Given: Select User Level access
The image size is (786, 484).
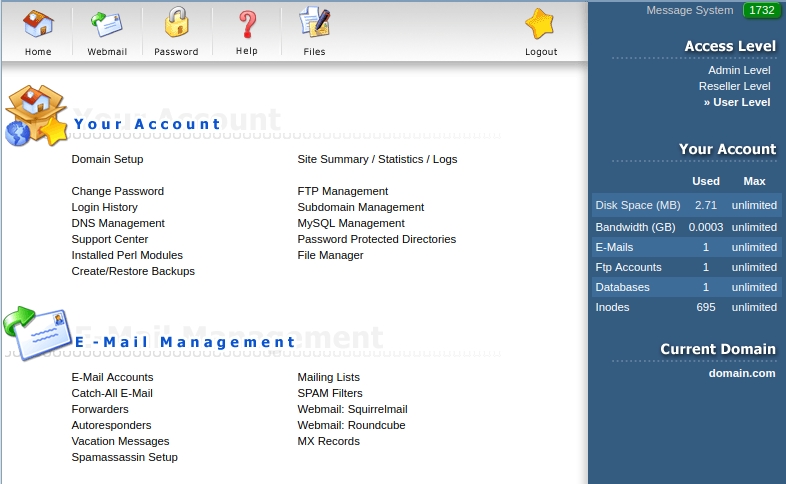Looking at the screenshot, I should point(740,102).
